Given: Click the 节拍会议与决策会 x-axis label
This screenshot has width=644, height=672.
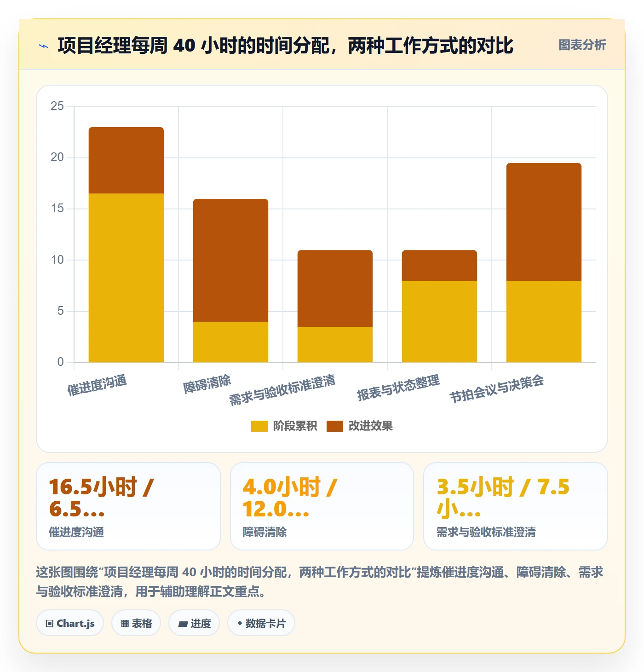Looking at the screenshot, I should click(497, 389).
